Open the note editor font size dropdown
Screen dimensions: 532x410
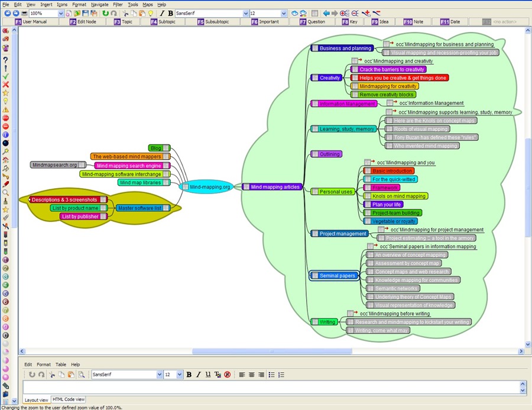point(180,375)
